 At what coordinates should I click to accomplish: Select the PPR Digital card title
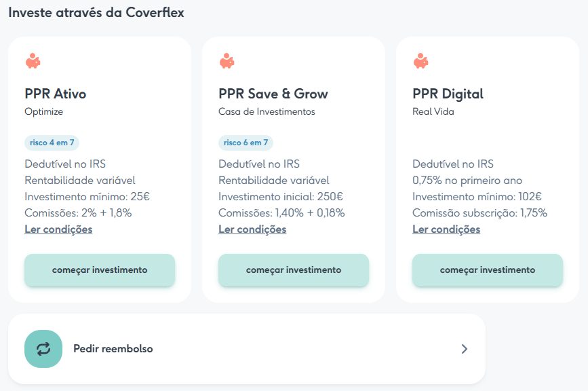[448, 94]
